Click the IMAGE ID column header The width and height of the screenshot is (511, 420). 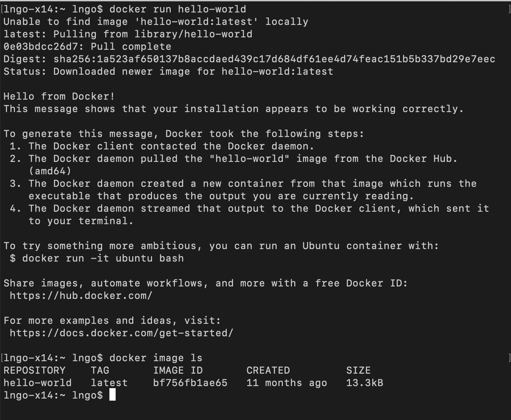[x=178, y=371]
